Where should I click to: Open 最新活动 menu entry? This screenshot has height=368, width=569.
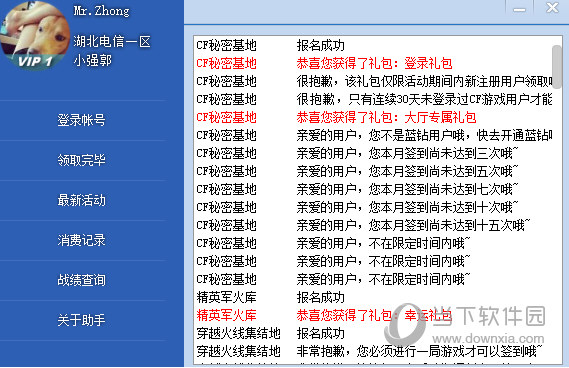[81, 200]
